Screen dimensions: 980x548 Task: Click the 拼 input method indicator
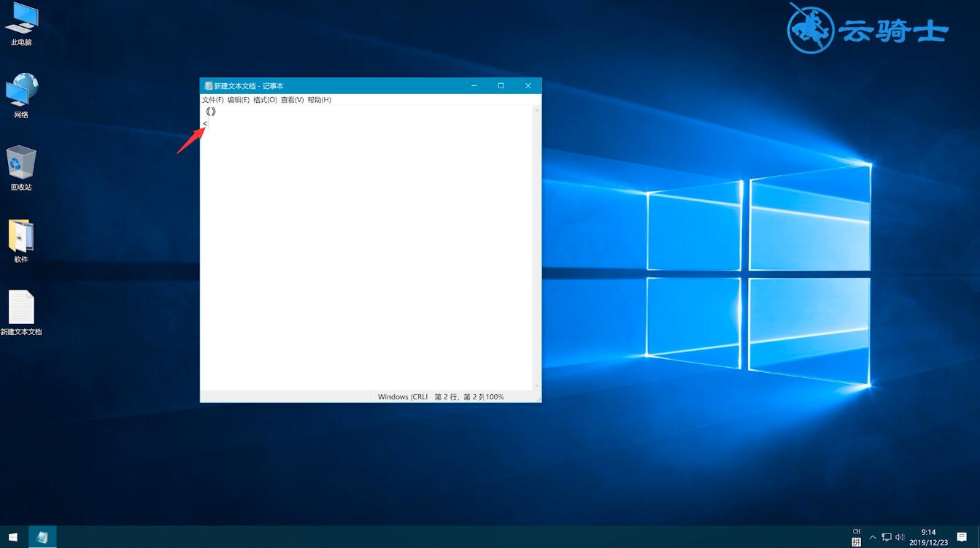click(857, 541)
